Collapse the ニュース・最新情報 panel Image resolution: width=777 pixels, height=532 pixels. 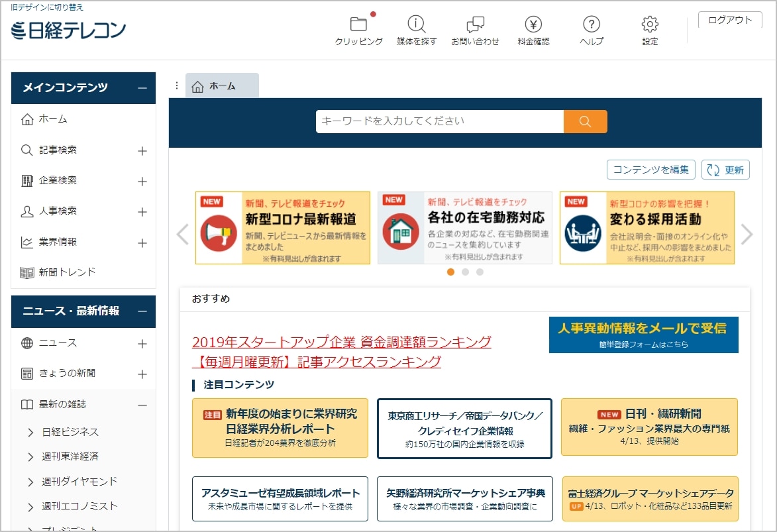coord(142,311)
